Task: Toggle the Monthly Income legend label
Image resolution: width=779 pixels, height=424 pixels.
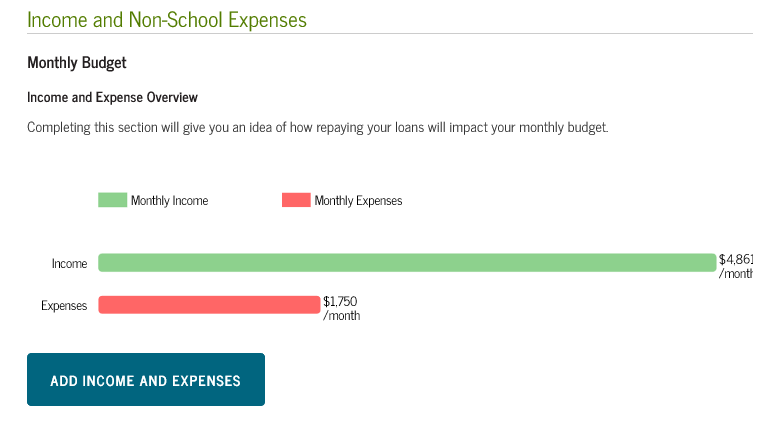Action: pyautogui.click(x=169, y=201)
